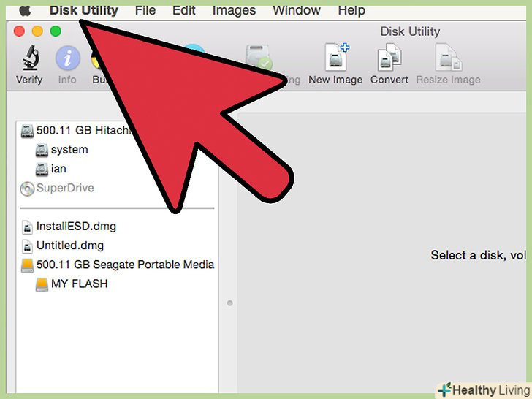Click the InstallESD.dmg file icon
532x399 pixels.
[27, 227]
